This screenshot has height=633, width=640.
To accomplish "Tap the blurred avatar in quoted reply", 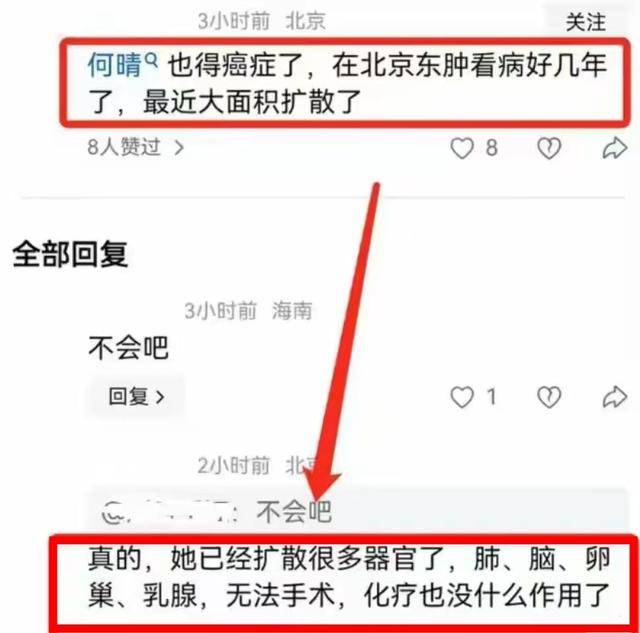I will (x=115, y=512).
